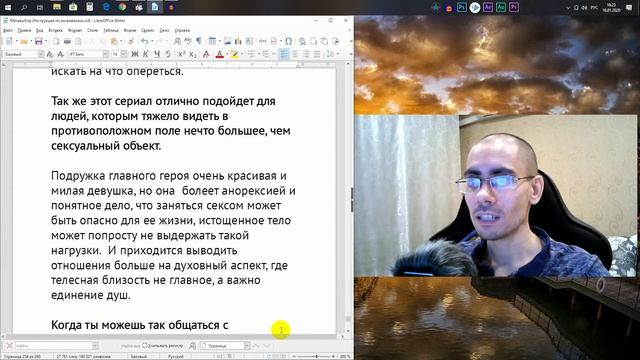
Task: Click the Find text input field
Action: (53, 346)
